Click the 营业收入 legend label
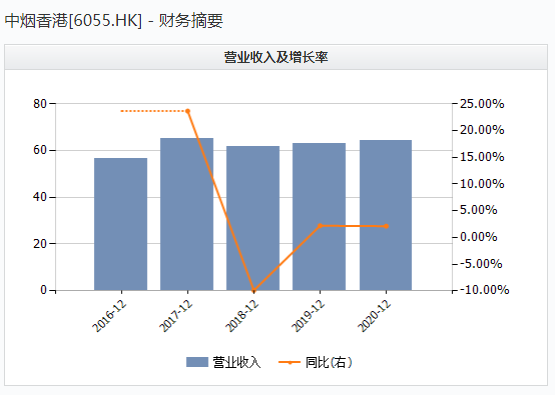555x395 pixels. [237, 362]
